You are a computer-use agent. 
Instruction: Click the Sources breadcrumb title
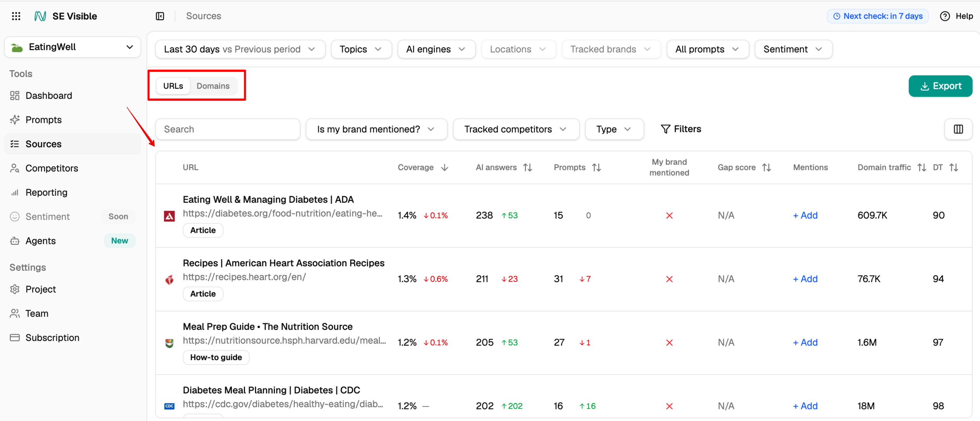tap(204, 16)
